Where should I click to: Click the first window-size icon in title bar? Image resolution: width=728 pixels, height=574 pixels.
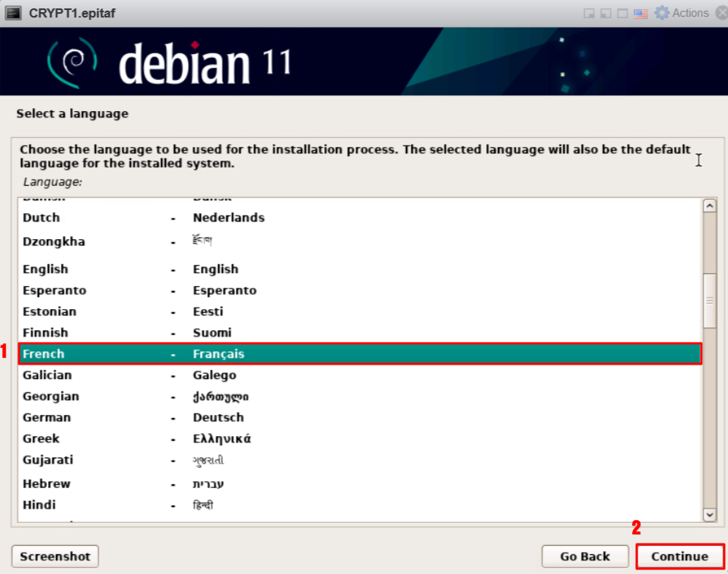[589, 14]
